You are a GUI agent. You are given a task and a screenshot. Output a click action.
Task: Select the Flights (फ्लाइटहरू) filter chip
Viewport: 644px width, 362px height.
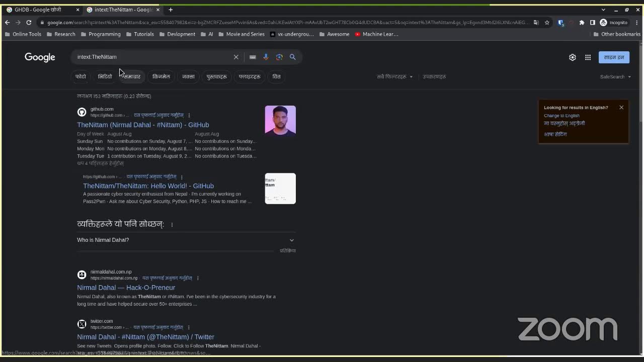point(250,76)
